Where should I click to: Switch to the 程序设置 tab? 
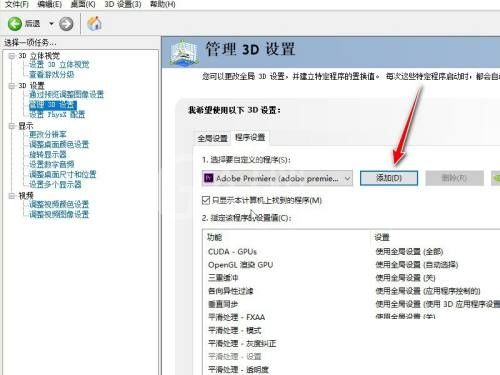click(250, 137)
